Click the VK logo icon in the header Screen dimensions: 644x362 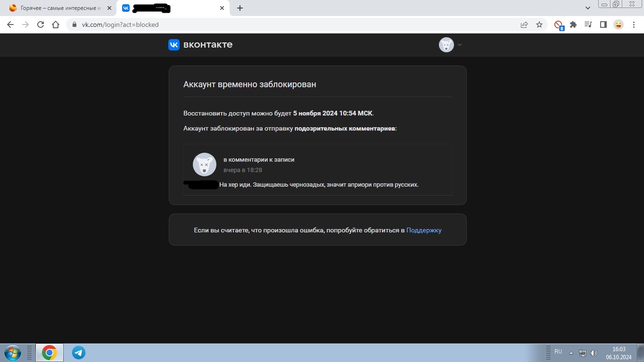(x=174, y=45)
